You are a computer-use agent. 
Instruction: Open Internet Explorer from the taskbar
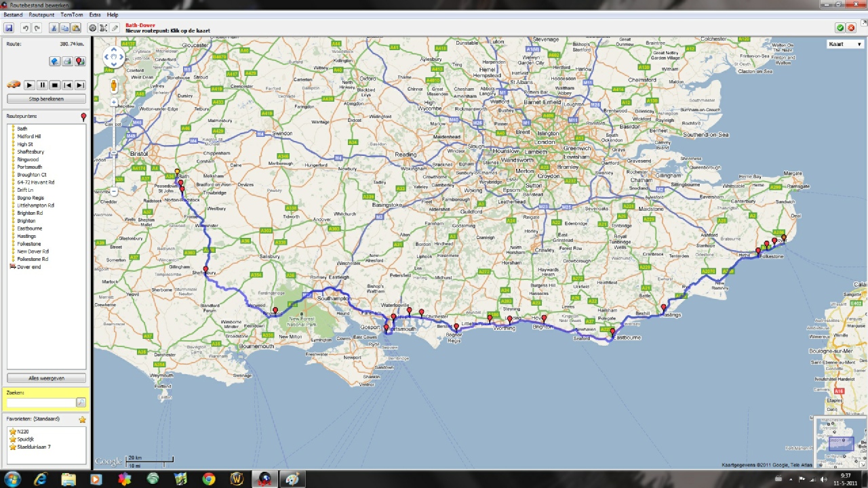click(x=40, y=479)
